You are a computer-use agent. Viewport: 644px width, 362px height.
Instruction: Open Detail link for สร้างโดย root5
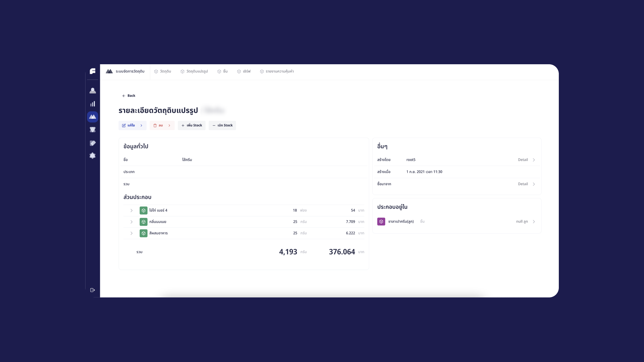coord(526,160)
